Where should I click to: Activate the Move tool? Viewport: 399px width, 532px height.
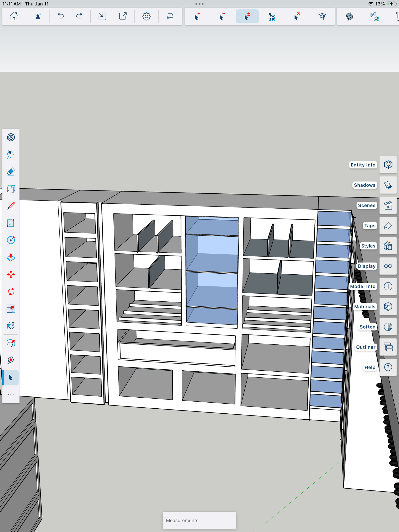coord(11,274)
